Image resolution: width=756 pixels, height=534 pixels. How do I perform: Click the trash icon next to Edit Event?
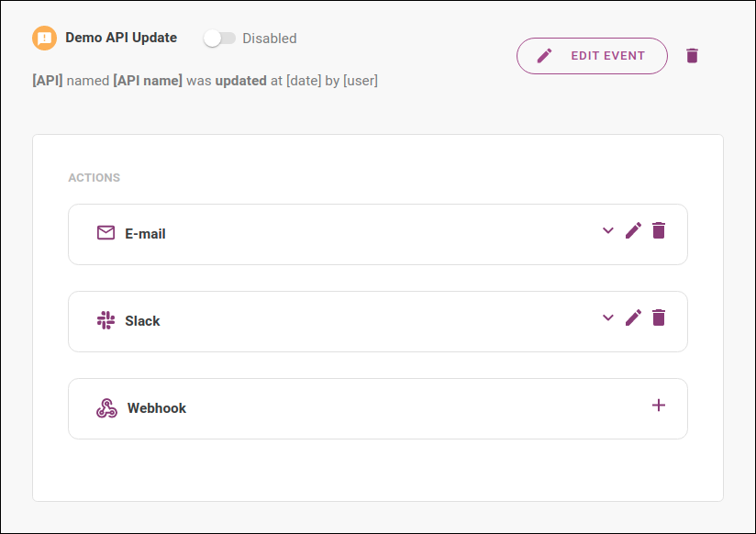pyautogui.click(x=693, y=55)
